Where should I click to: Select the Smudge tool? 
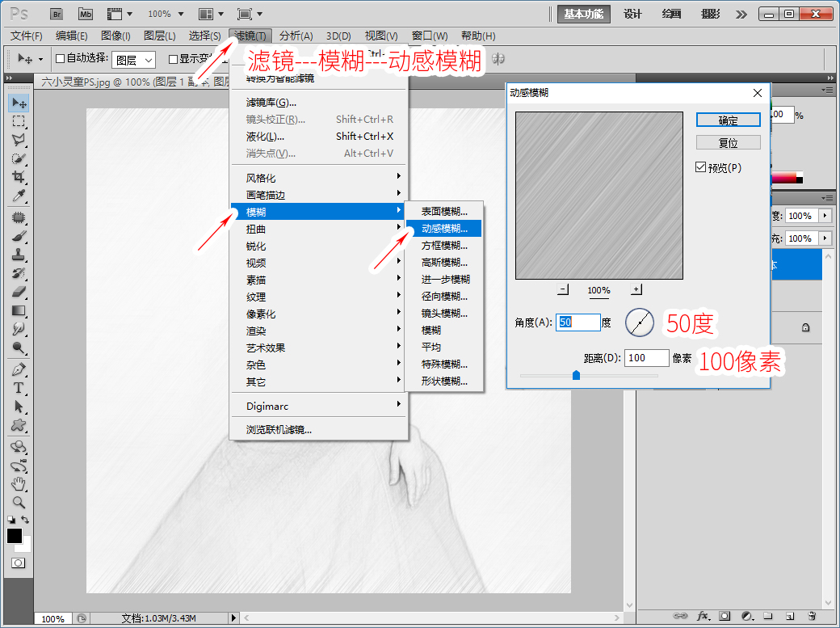pyautogui.click(x=19, y=329)
